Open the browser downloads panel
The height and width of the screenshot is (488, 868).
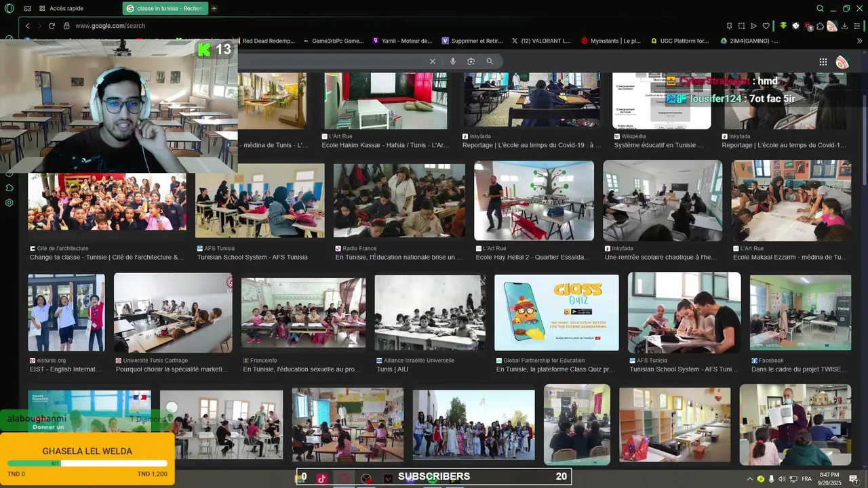pyautogui.click(x=845, y=26)
